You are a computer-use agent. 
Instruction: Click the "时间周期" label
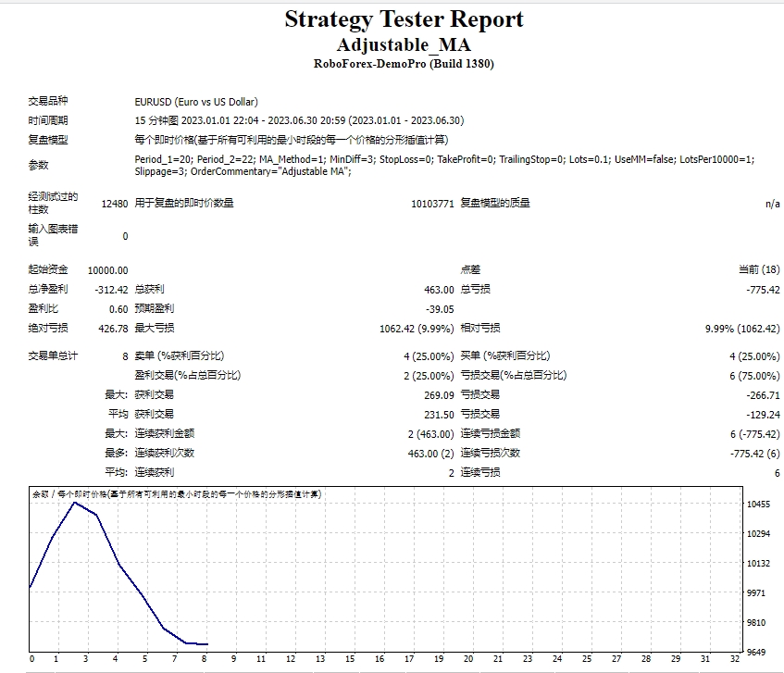click(48, 120)
